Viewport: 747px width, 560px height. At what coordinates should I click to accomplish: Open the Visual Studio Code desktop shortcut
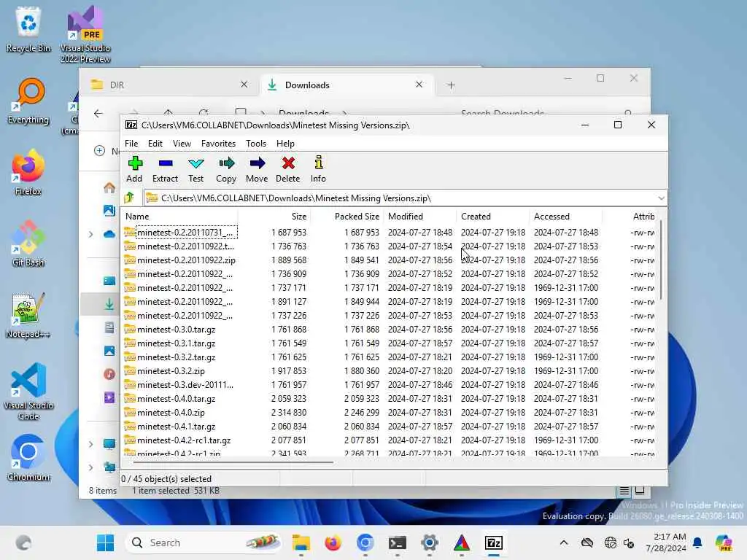tap(28, 392)
